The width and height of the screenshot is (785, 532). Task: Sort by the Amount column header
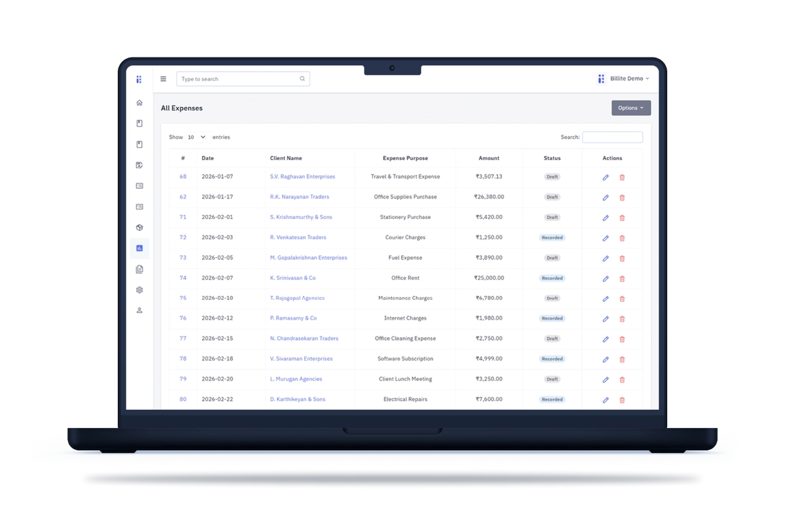pyautogui.click(x=489, y=158)
